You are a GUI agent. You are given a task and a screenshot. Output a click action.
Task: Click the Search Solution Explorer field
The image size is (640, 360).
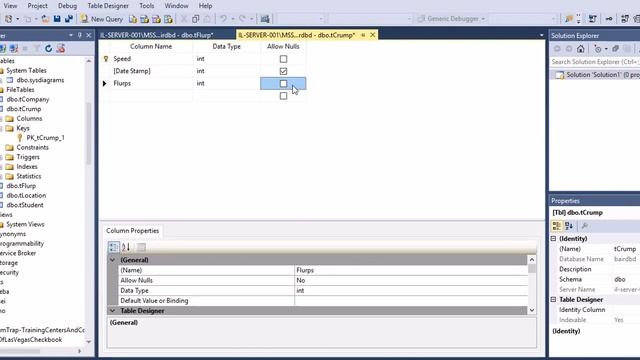595,62
